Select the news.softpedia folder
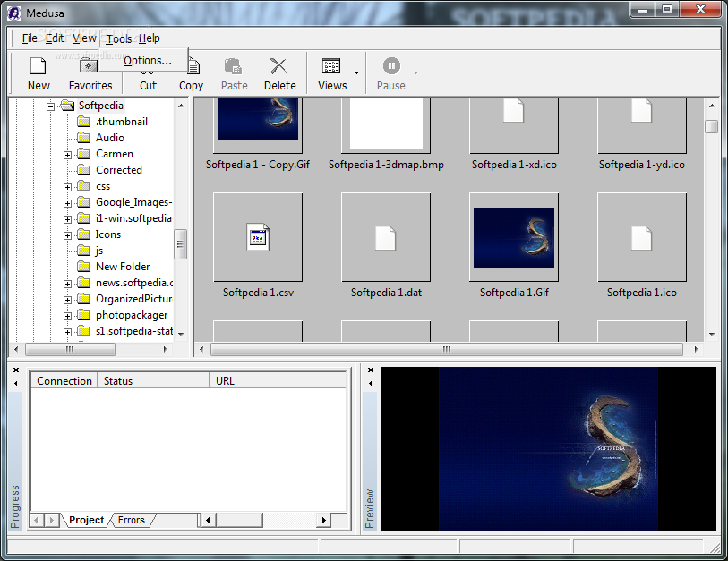 tap(134, 283)
